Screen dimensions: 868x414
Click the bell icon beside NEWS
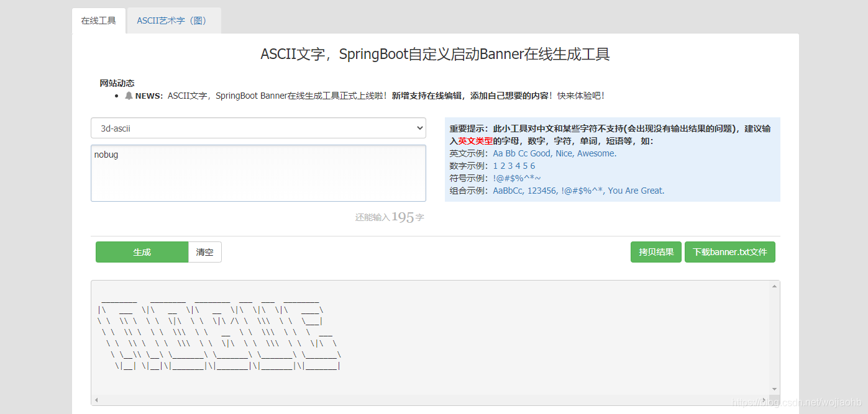click(x=129, y=96)
